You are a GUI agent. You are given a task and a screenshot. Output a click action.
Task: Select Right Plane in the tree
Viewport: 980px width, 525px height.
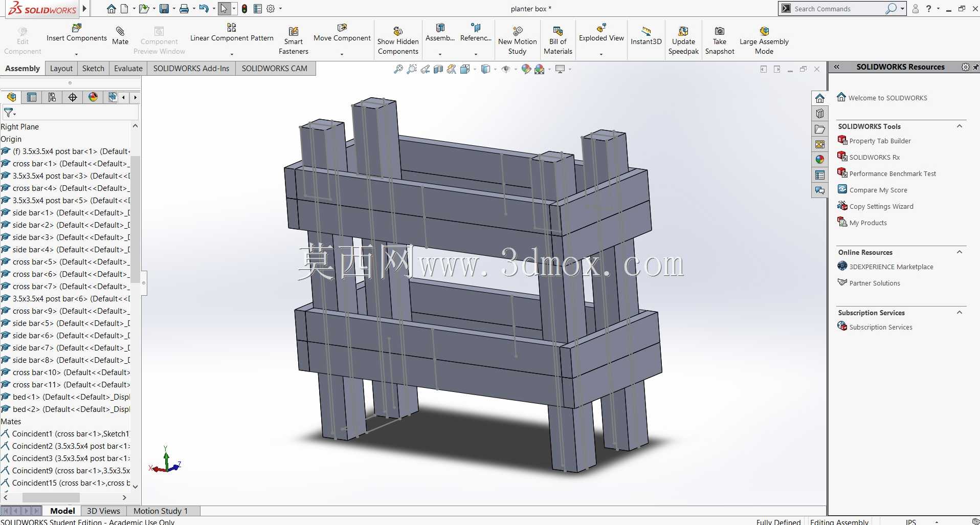pos(19,127)
